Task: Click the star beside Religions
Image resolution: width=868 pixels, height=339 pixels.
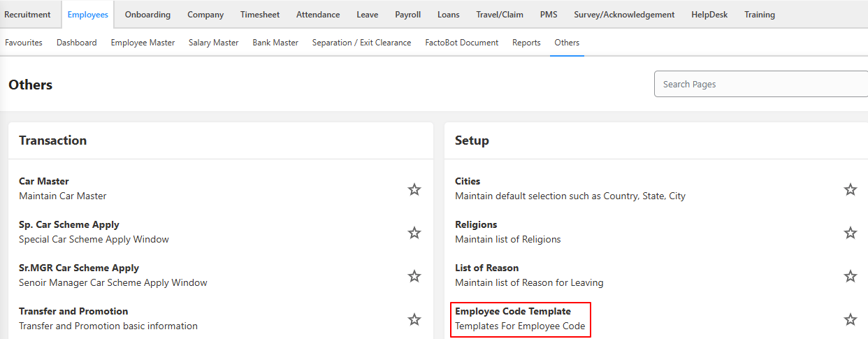Action: click(x=850, y=233)
